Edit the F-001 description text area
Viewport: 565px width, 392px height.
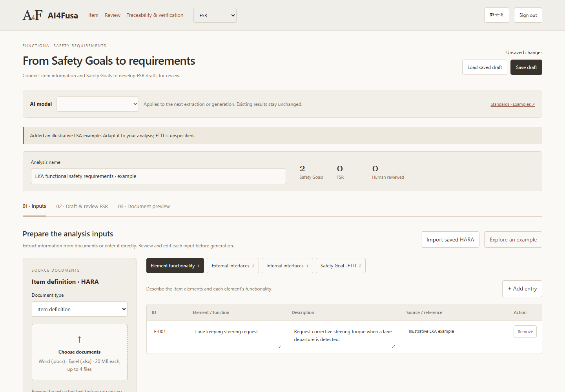tap(344, 337)
